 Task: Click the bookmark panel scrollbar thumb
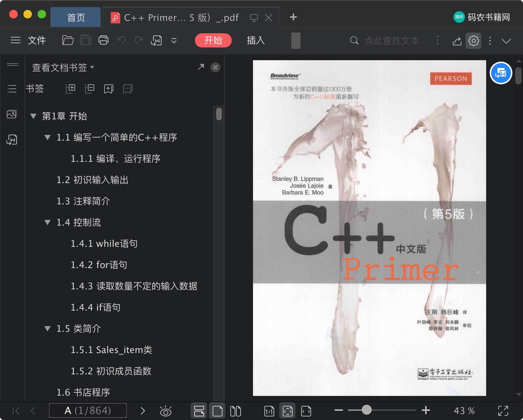click(219, 114)
